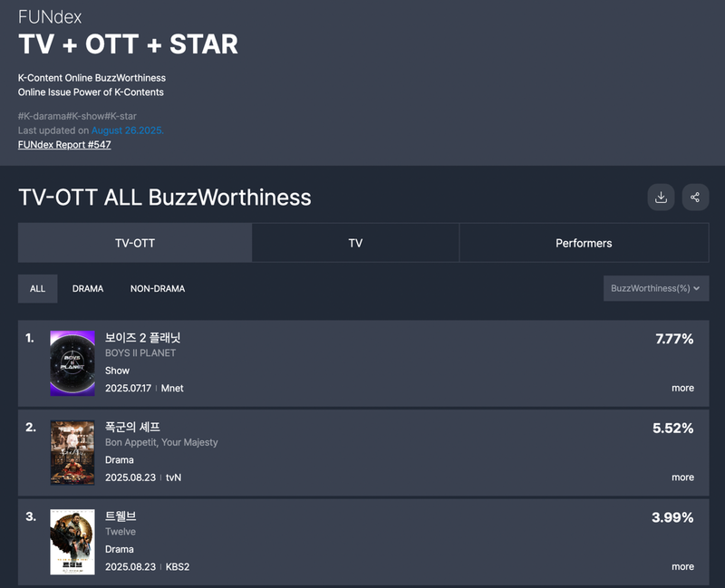Open the Twelve drama poster thumbnail
The height and width of the screenshot is (588, 725).
[72, 542]
